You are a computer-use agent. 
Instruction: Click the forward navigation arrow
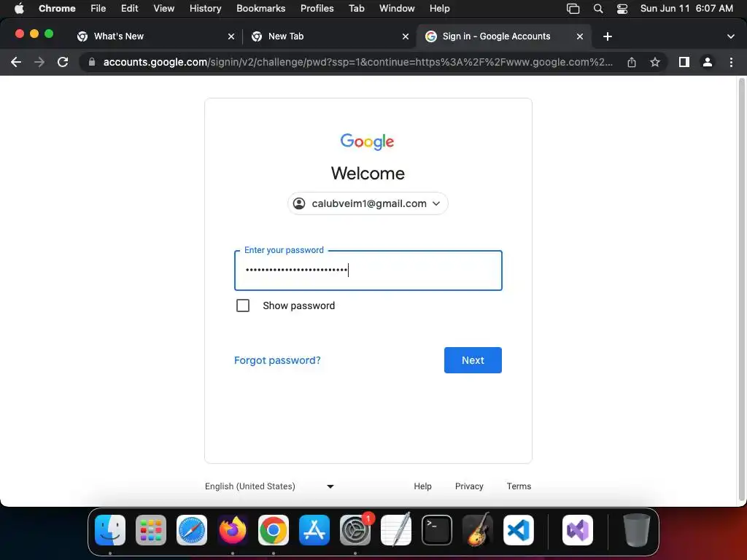coord(39,62)
